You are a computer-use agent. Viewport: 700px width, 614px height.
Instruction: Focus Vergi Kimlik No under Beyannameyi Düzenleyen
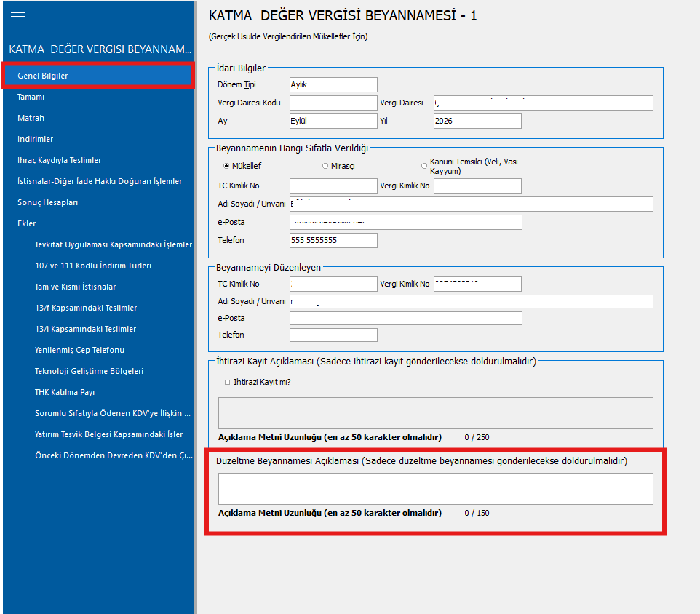click(x=477, y=284)
